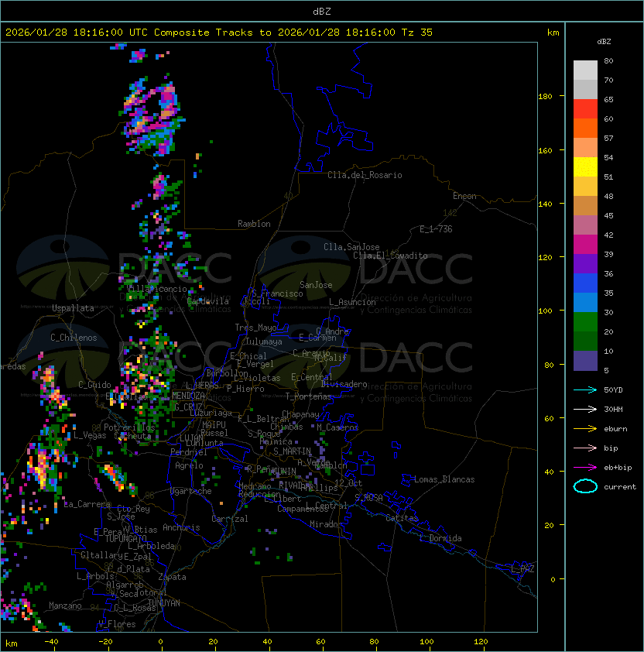Click the 'Tz 35' value in header
Screen dimensions: 644x652
tap(417, 33)
